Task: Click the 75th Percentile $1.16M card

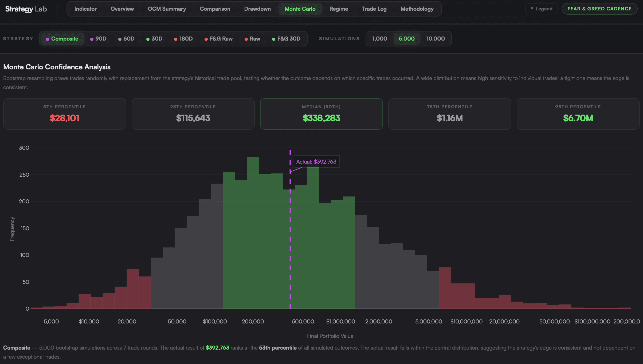Action: (450, 114)
